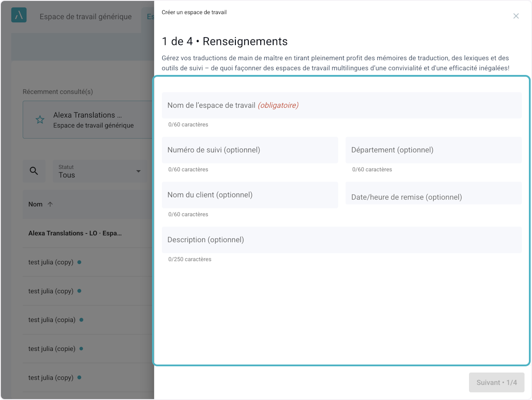The height and width of the screenshot is (400, 532).
Task: Click the Suivant 1/4 button
Action: tap(497, 382)
